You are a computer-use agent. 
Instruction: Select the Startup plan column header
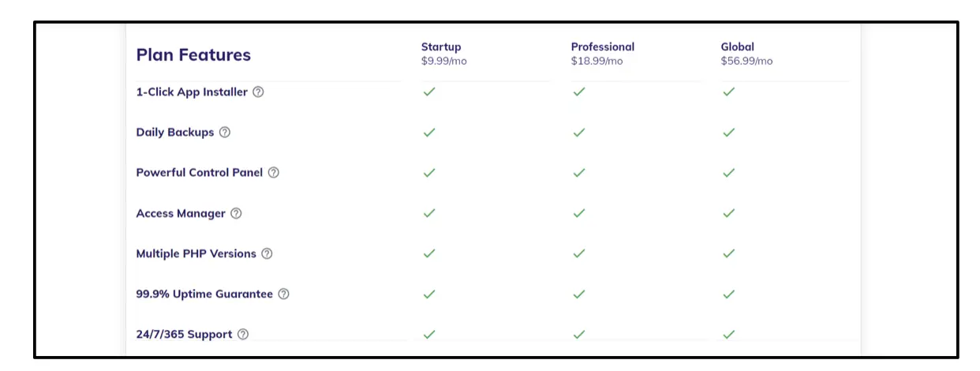[x=441, y=47]
